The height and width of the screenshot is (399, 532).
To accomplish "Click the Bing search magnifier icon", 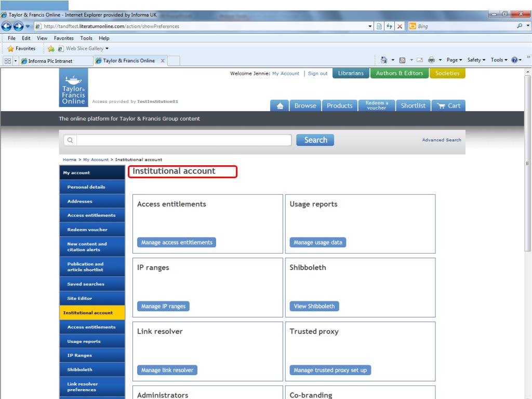I will click(520, 26).
